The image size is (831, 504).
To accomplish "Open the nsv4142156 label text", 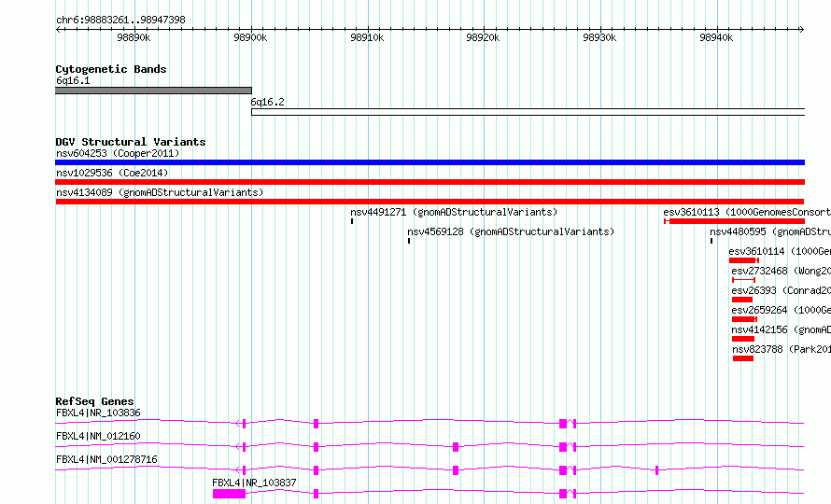I will [x=782, y=329].
